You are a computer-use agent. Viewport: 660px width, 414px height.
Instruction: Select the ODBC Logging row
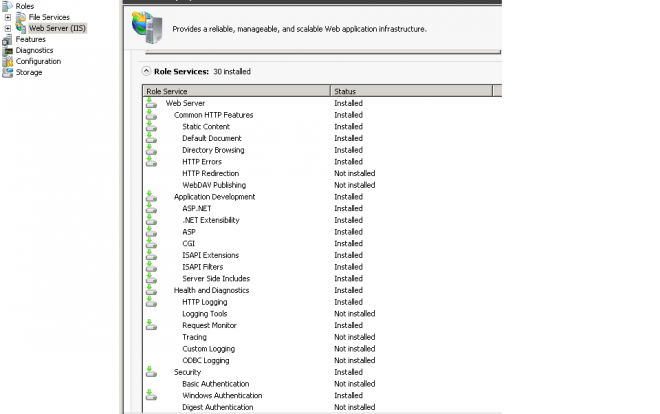322,361
